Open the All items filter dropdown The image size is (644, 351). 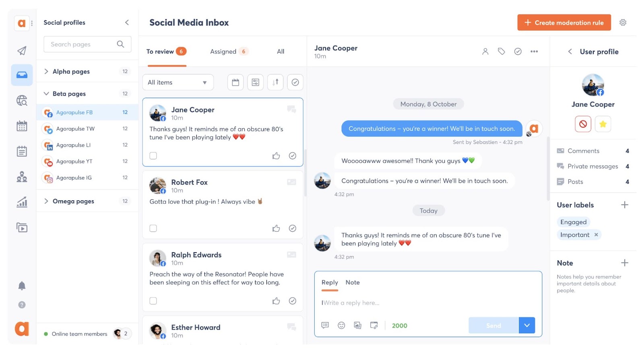coord(178,82)
